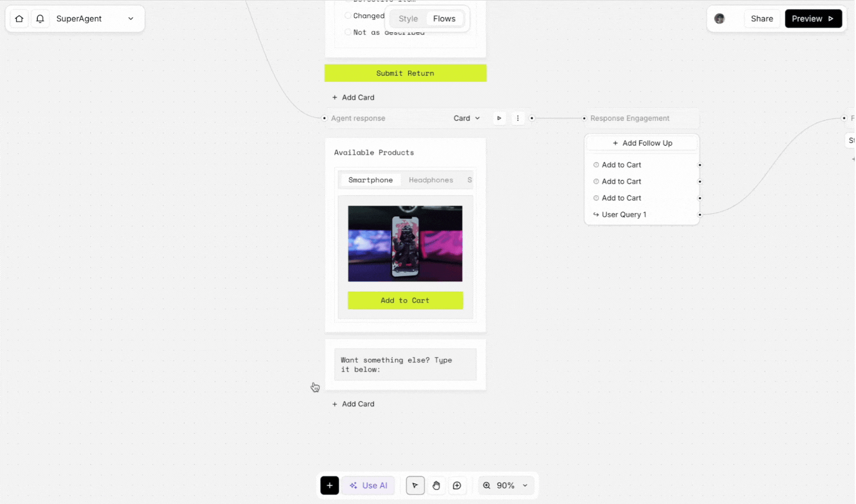The width and height of the screenshot is (856, 504).
Task: Click the yellow Add to Cart button
Action: pos(405,300)
